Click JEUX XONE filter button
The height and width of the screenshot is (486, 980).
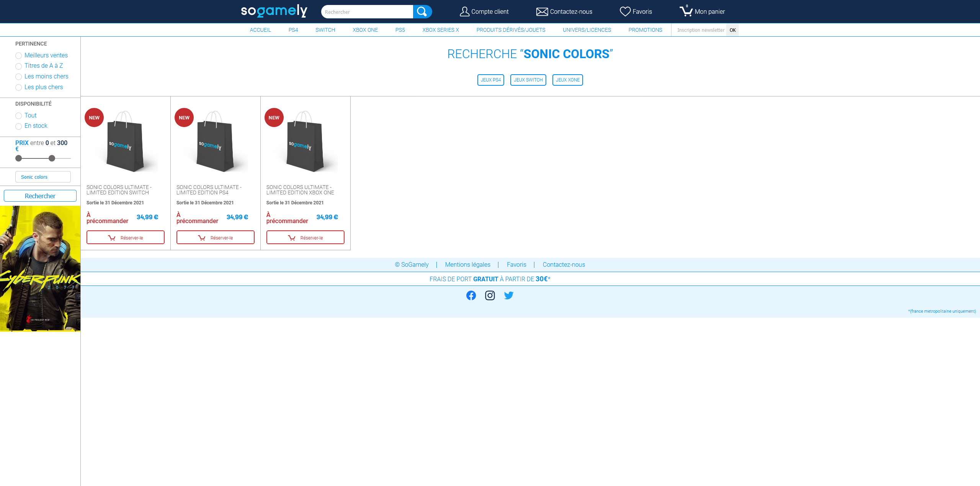tap(567, 80)
